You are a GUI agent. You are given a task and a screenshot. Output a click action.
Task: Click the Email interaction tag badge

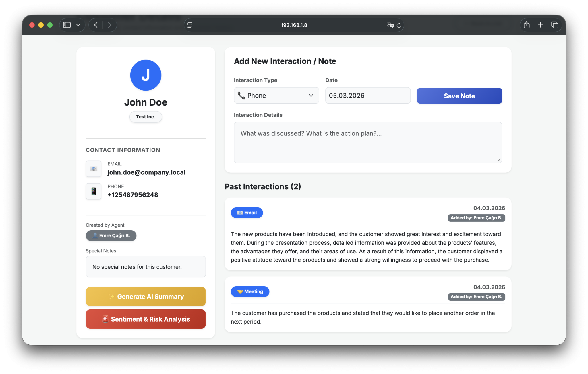[x=247, y=213]
